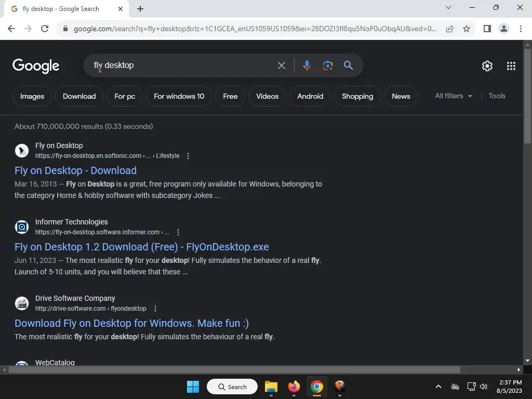Click the vertical scrollbar thumb
Viewport: 532px width, 399px height.
527,97
